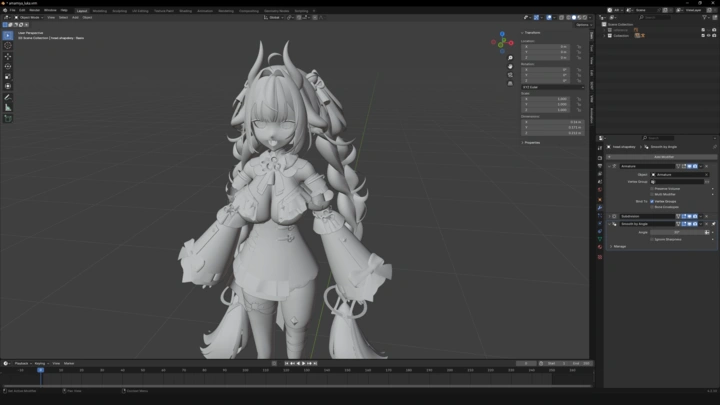The width and height of the screenshot is (720, 405).
Task: Remove the Subdivision modifier with X
Action: click(x=707, y=216)
